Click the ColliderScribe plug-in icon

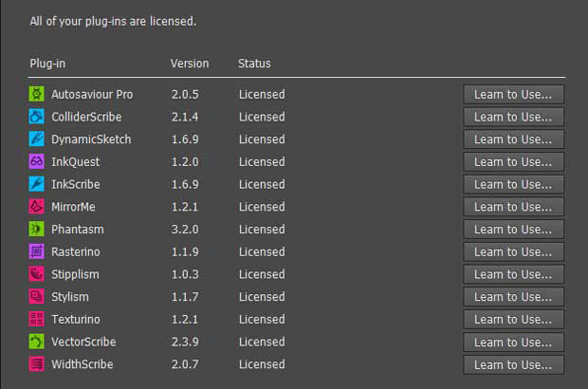[37, 117]
